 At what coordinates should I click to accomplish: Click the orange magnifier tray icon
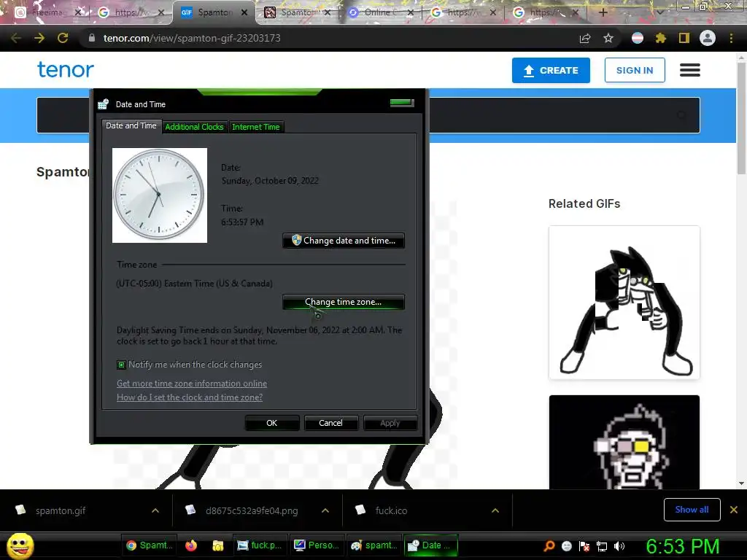tap(549, 546)
